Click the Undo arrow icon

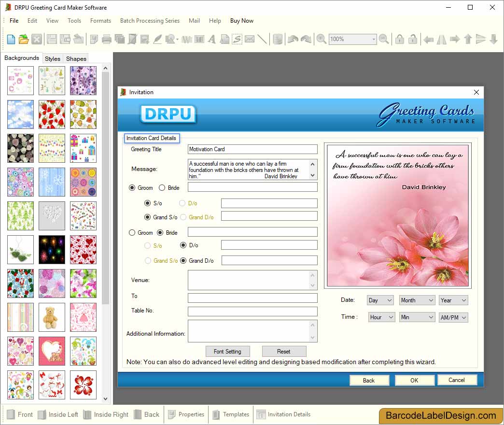[x=293, y=39]
